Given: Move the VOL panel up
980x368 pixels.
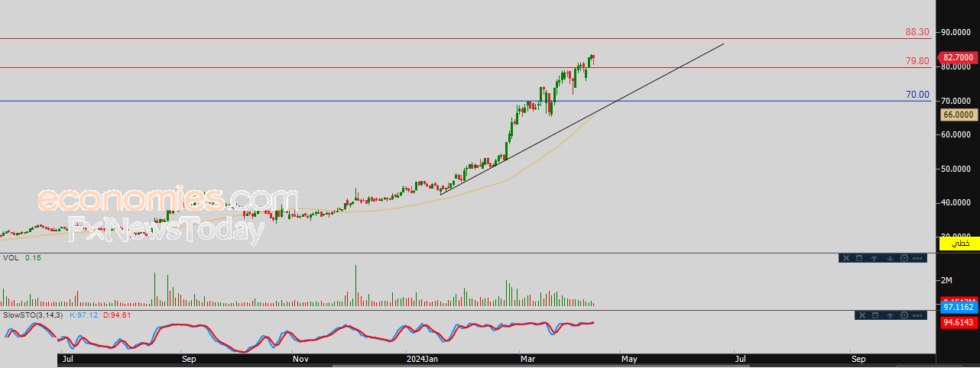Looking at the screenshot, I should pos(874,258).
